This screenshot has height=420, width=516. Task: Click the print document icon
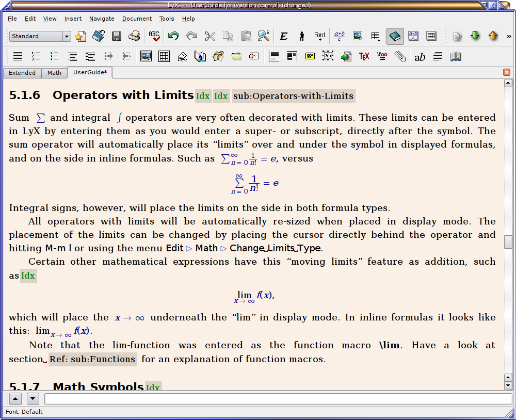pyautogui.click(x=134, y=36)
